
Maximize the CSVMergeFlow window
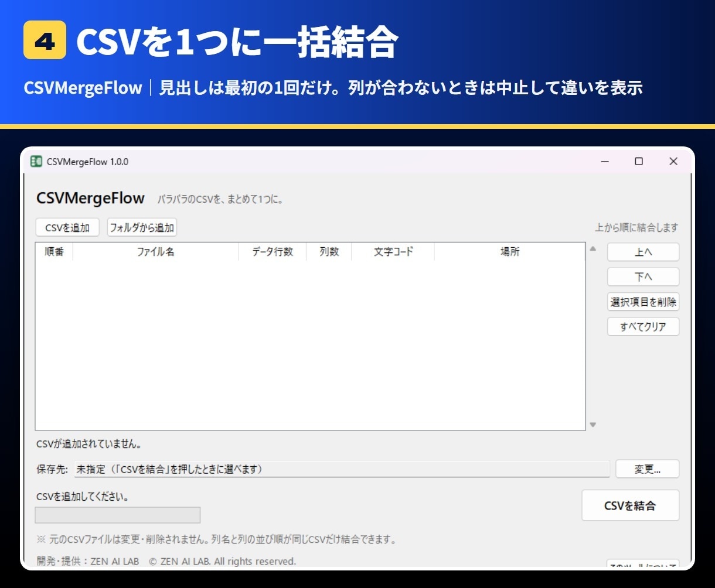[639, 162]
